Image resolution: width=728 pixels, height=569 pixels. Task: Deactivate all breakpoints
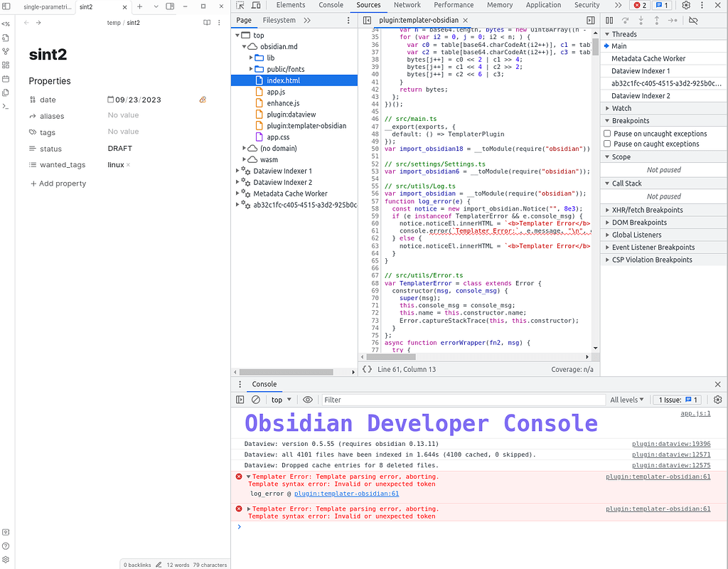(x=693, y=20)
